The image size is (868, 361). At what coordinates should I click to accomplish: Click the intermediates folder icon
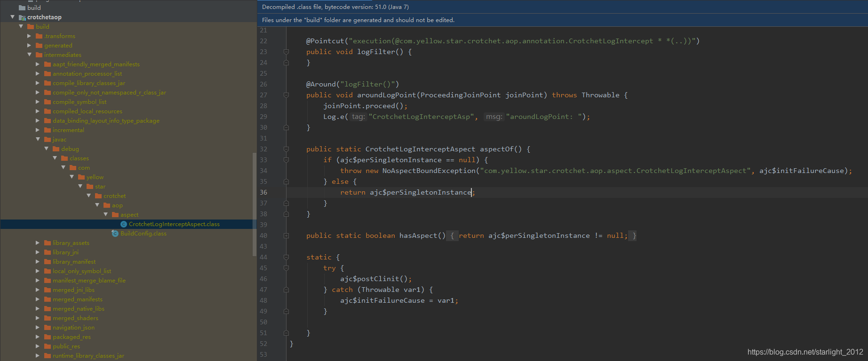point(39,55)
